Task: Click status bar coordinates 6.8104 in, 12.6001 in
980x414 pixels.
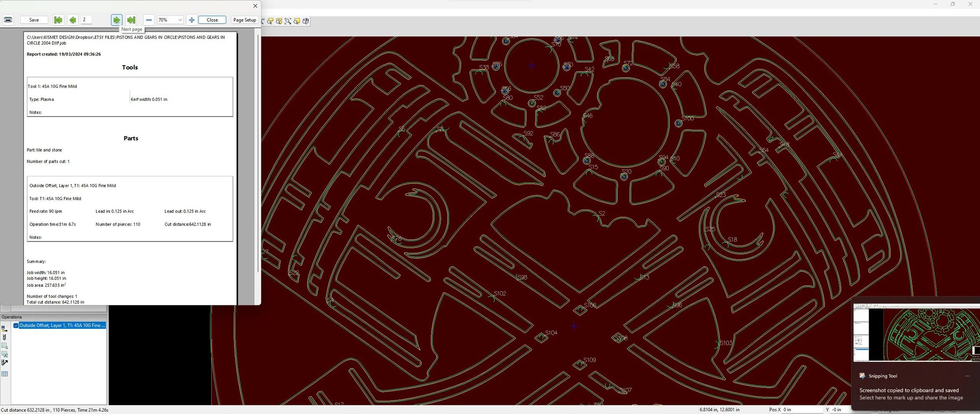Action: (x=719, y=410)
